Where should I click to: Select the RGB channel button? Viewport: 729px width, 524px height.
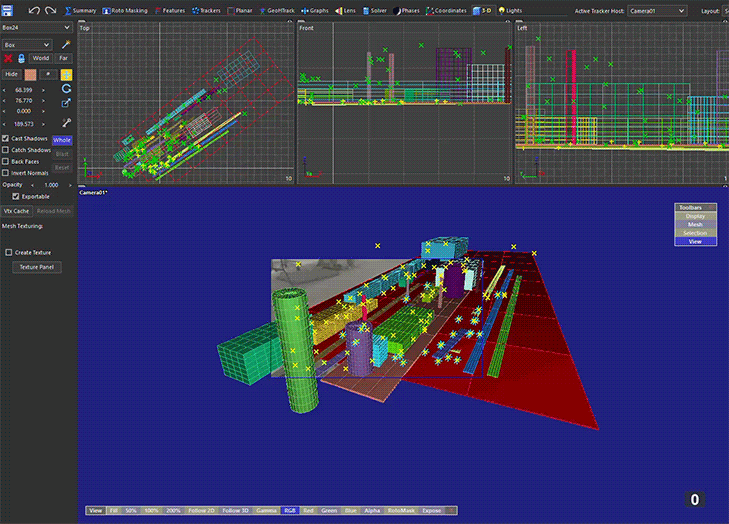point(290,511)
